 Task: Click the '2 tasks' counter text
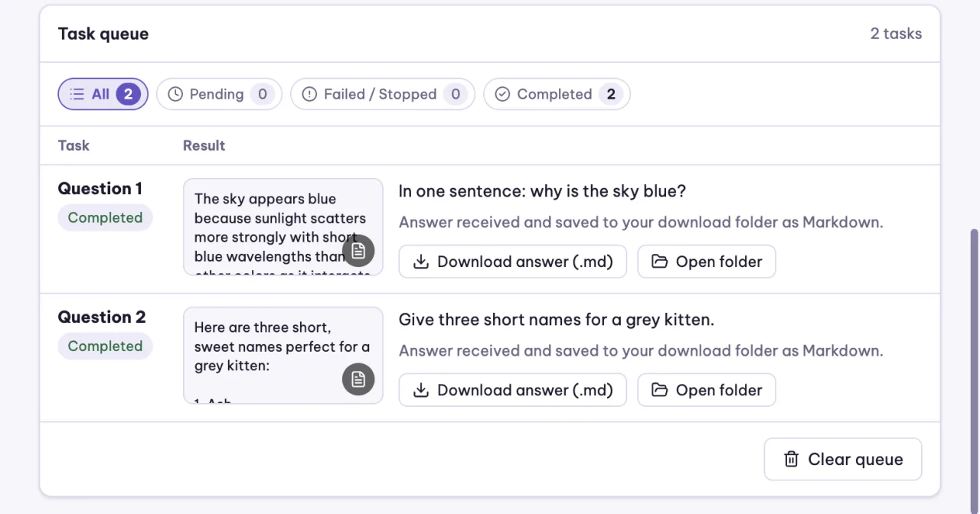(x=896, y=34)
